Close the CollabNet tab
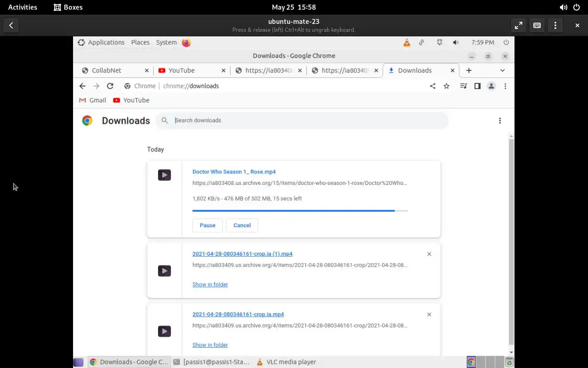The height and width of the screenshot is (368, 588). coord(147,70)
